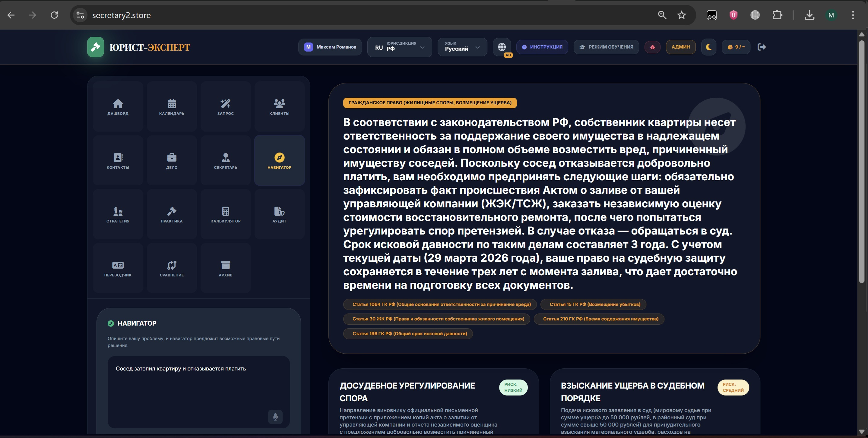Open the Archive (Архив) section
The height and width of the screenshot is (438, 868).
(225, 268)
